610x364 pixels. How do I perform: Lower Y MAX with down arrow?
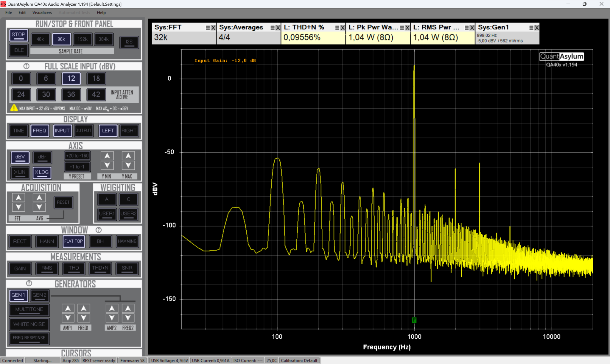(128, 165)
